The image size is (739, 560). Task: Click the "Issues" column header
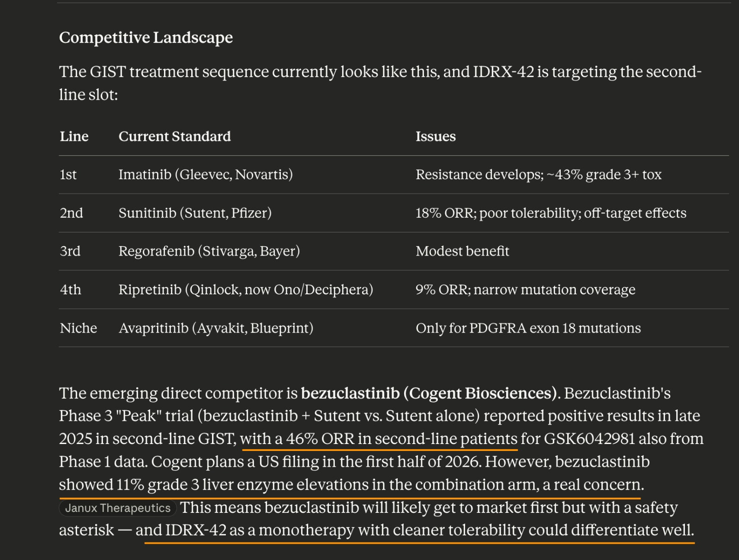click(436, 136)
